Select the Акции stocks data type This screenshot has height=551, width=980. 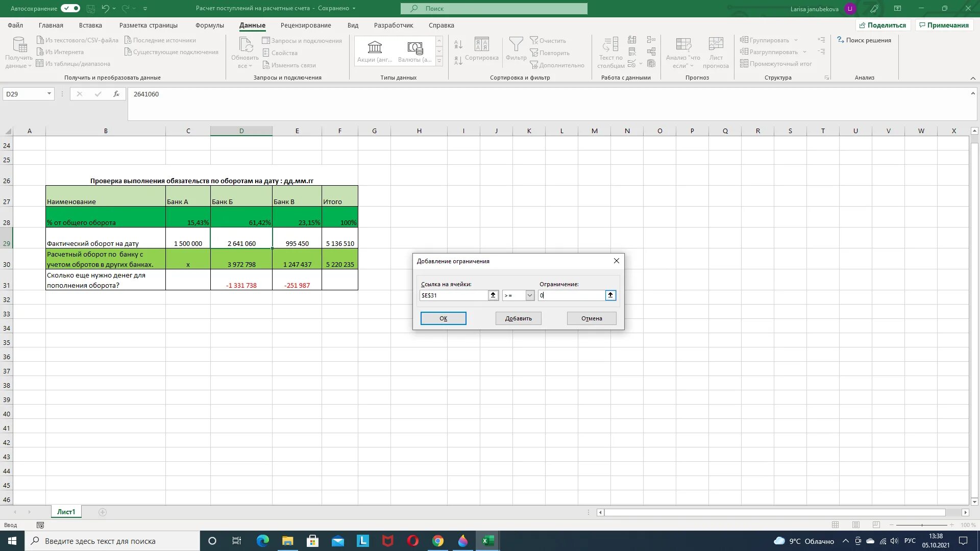[375, 51]
